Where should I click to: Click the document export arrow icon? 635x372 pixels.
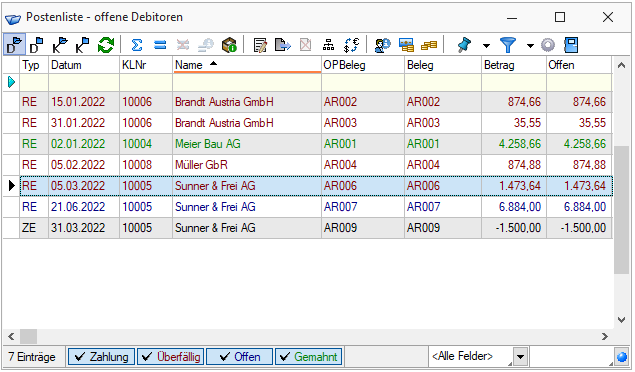[x=283, y=45]
